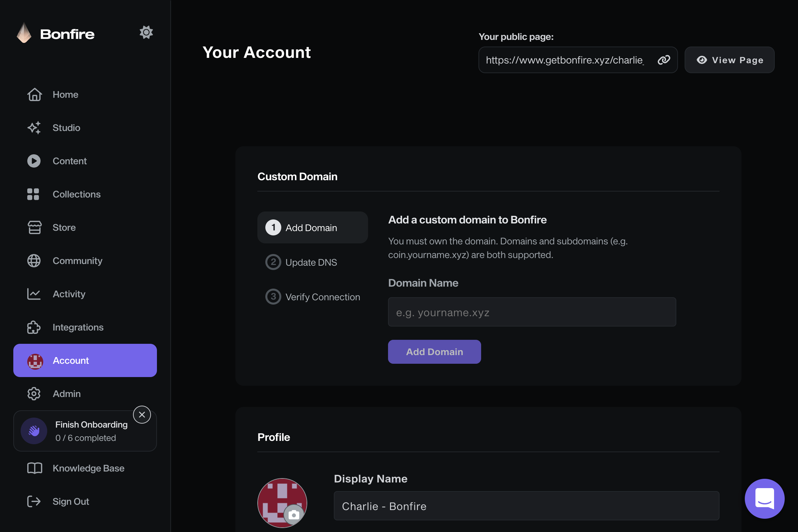Open the Admin section
The width and height of the screenshot is (798, 532).
pos(85,394)
